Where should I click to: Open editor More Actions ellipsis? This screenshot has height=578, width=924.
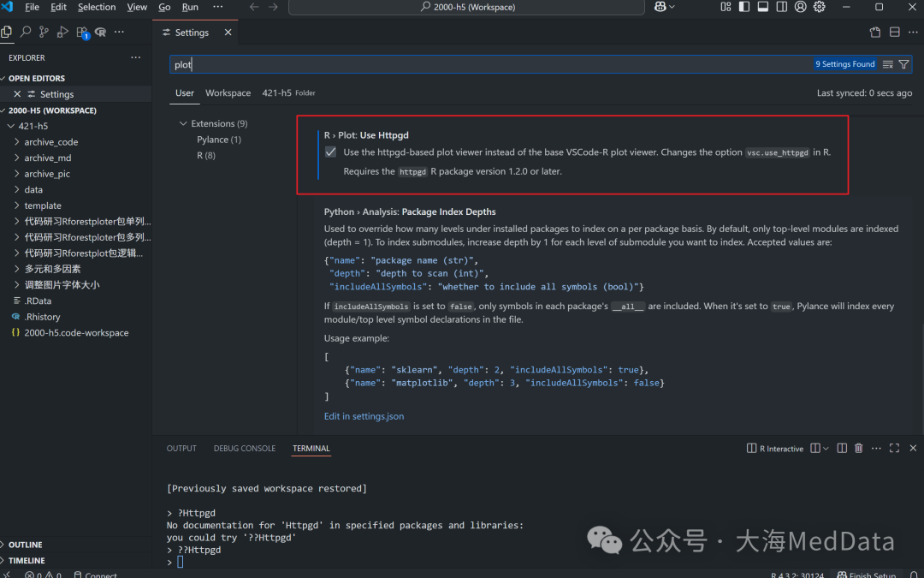point(913,32)
